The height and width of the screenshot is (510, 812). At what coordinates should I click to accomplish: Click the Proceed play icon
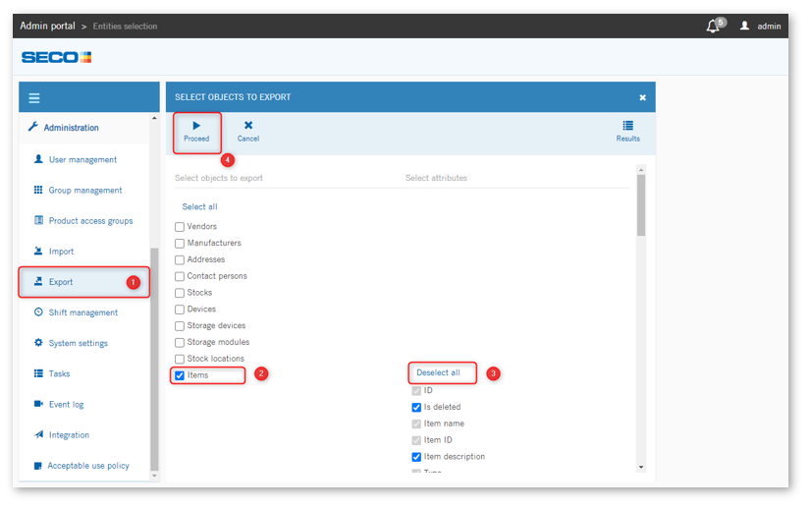[196, 126]
